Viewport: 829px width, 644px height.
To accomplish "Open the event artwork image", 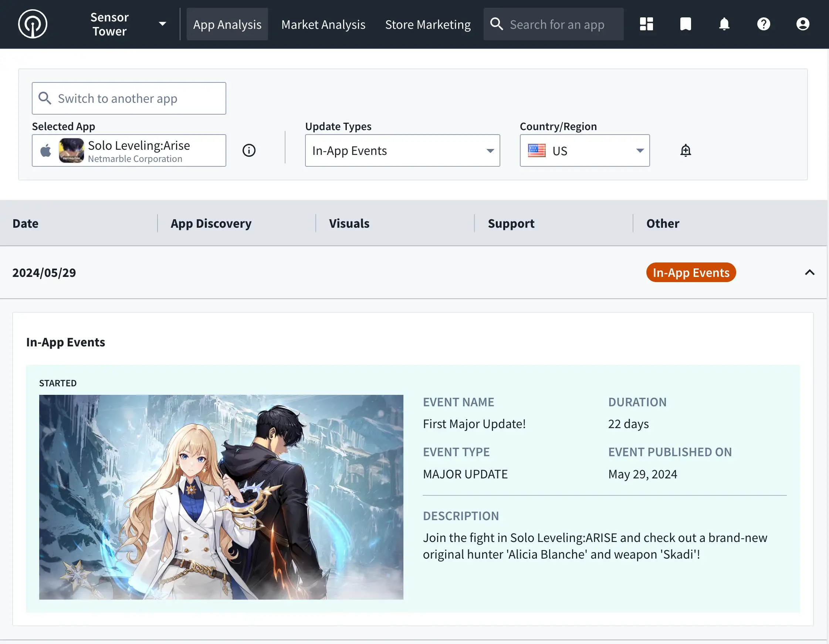I will coord(221,497).
